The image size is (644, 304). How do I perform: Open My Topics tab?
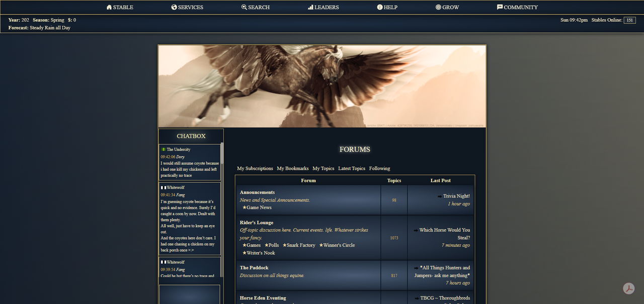point(324,168)
